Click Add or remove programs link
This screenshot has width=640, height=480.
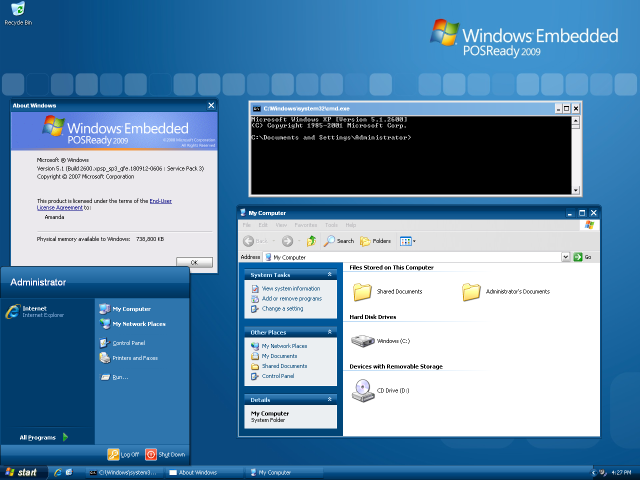[291, 298]
